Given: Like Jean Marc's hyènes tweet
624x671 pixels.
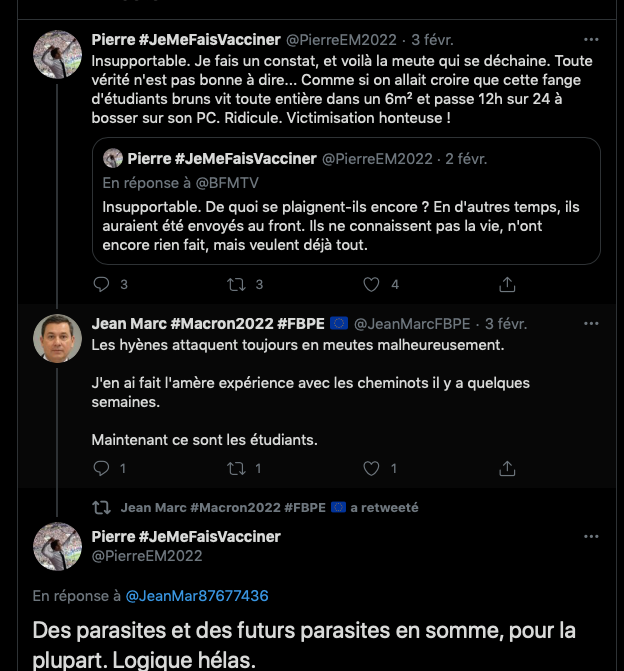Looking at the screenshot, I should tap(372, 468).
